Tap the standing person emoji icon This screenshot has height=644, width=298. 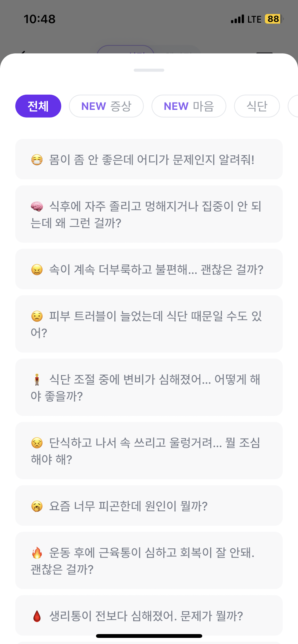click(x=37, y=379)
